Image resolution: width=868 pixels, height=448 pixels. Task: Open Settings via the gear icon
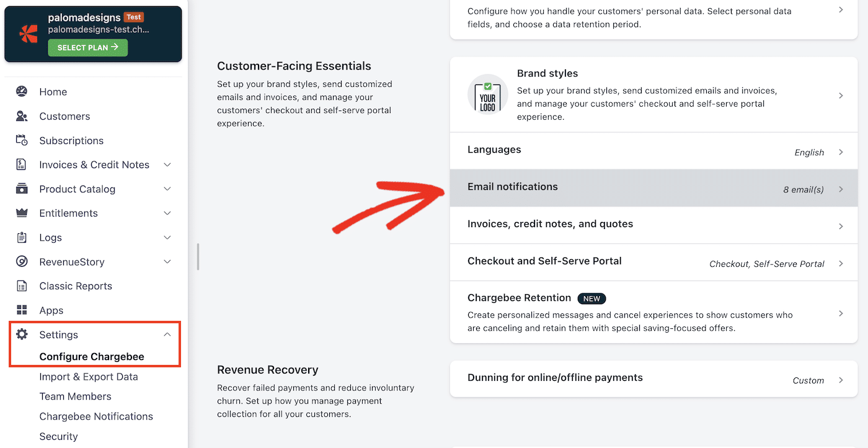click(21, 334)
